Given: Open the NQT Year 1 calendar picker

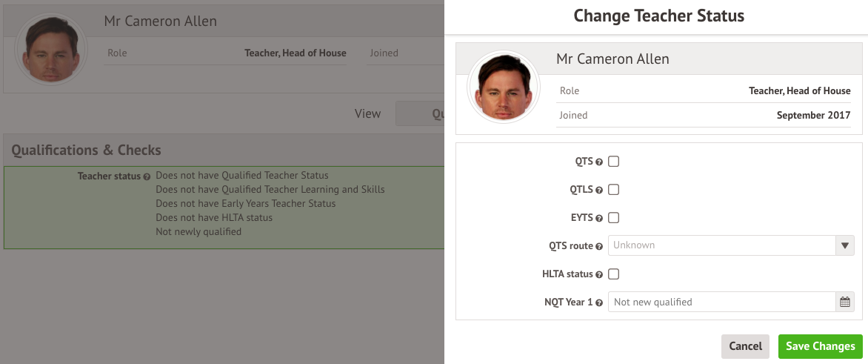Looking at the screenshot, I should tap(845, 302).
